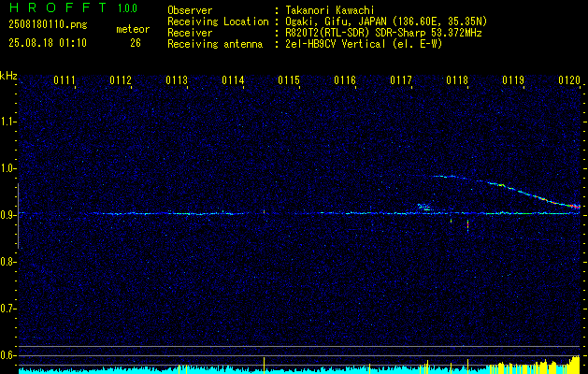Click the small echo cluster near 0117
Viewport: 588px width, 374px height.
click(x=423, y=207)
